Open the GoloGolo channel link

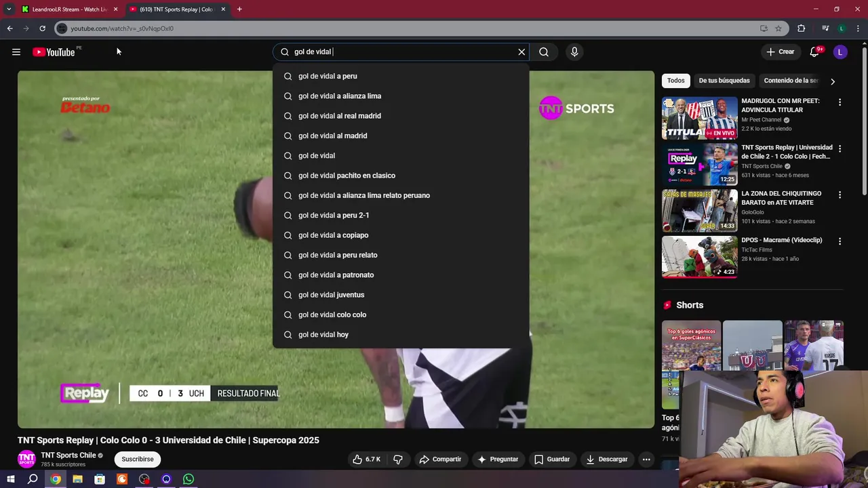[752, 212]
